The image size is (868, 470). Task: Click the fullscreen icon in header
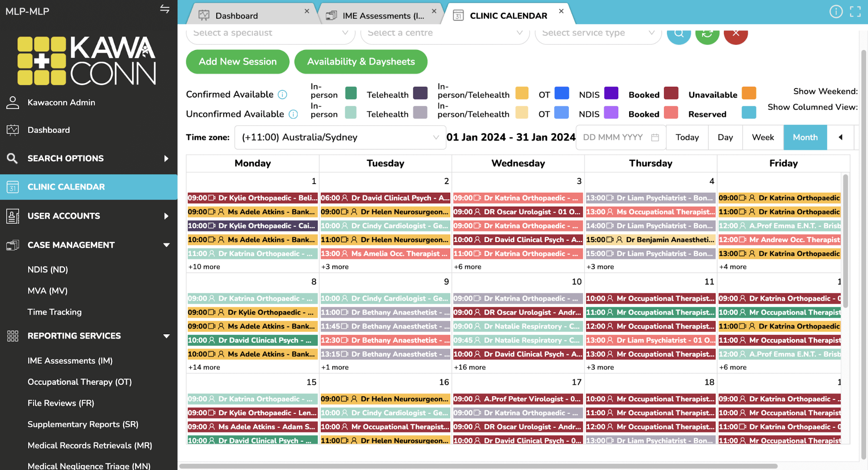855,12
